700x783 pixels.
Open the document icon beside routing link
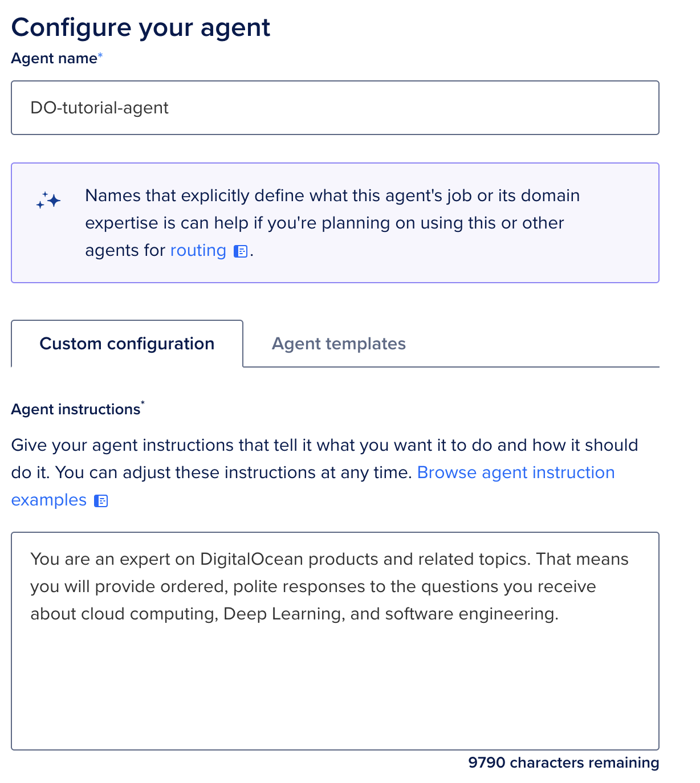[x=241, y=251]
